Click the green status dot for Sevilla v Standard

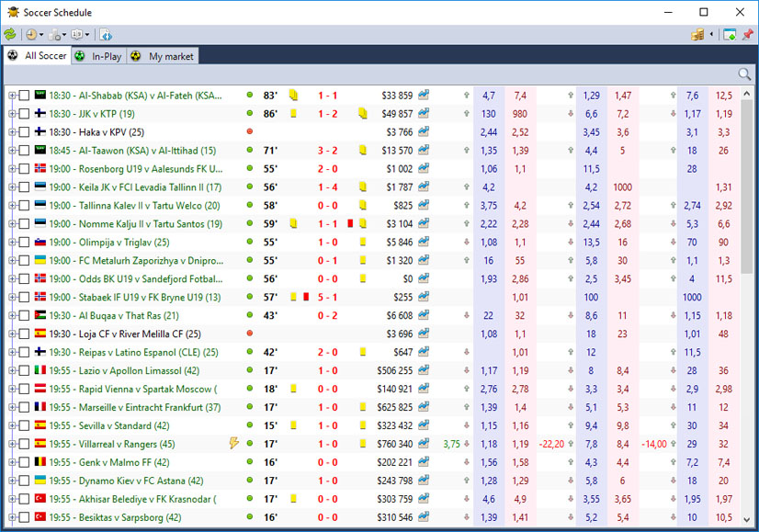[250, 425]
